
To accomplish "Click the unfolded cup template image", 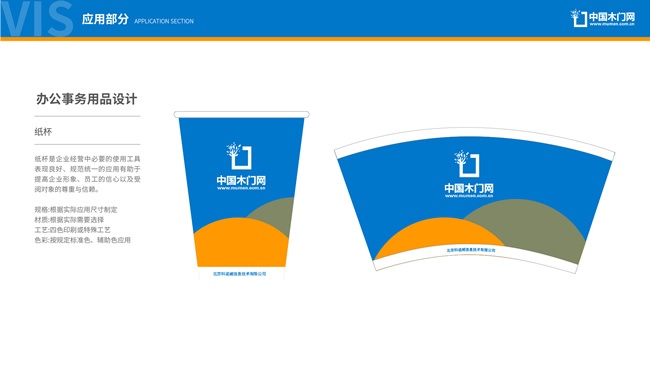I will coord(474,200).
